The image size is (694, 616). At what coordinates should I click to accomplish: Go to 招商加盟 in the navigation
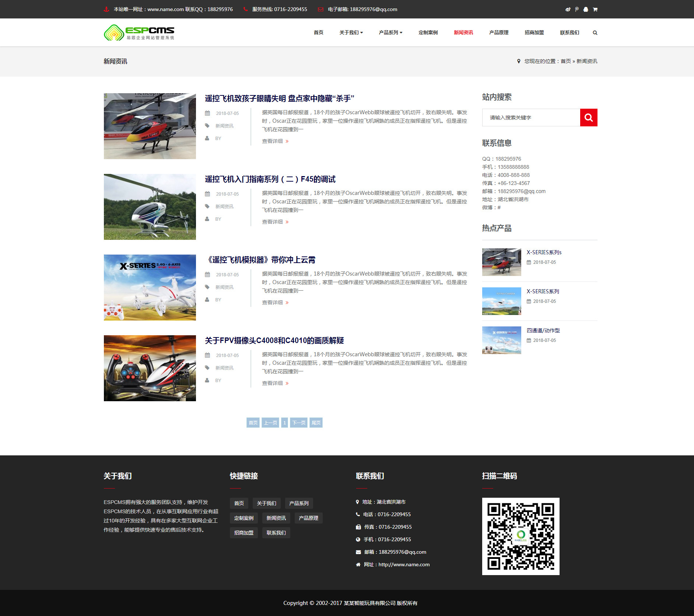click(534, 32)
